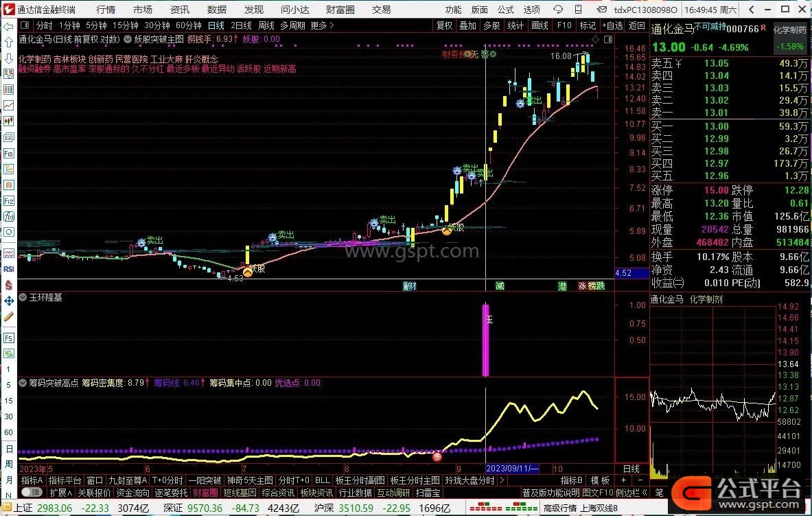This screenshot has height=516, width=812.
Task: Open the 日线 selector below the price axis
Action: (x=631, y=469)
